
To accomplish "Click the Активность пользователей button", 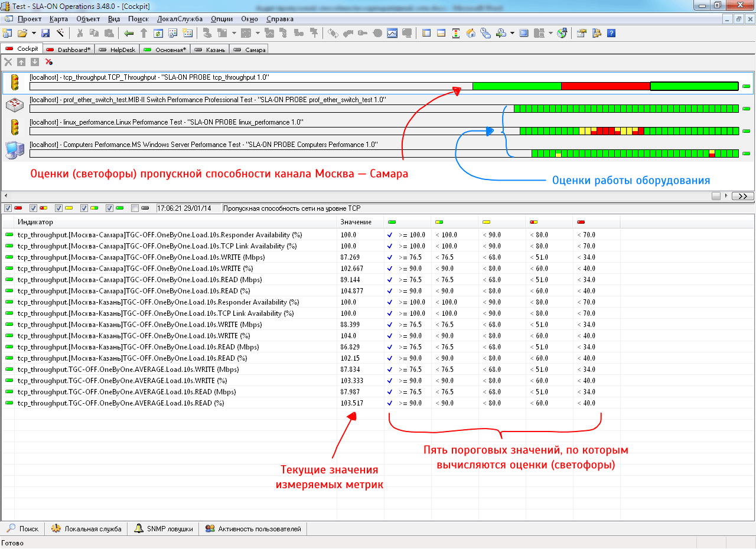I will point(253,529).
